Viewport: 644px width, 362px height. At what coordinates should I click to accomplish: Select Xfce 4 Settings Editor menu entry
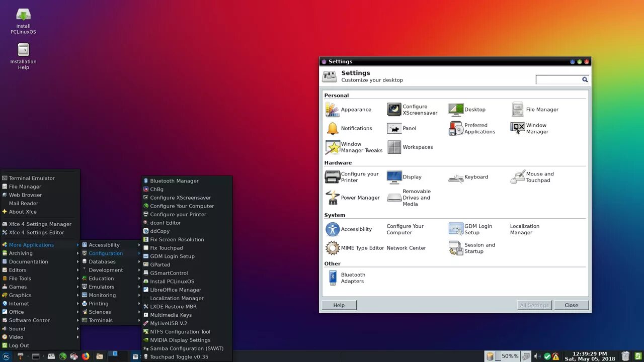click(40, 232)
